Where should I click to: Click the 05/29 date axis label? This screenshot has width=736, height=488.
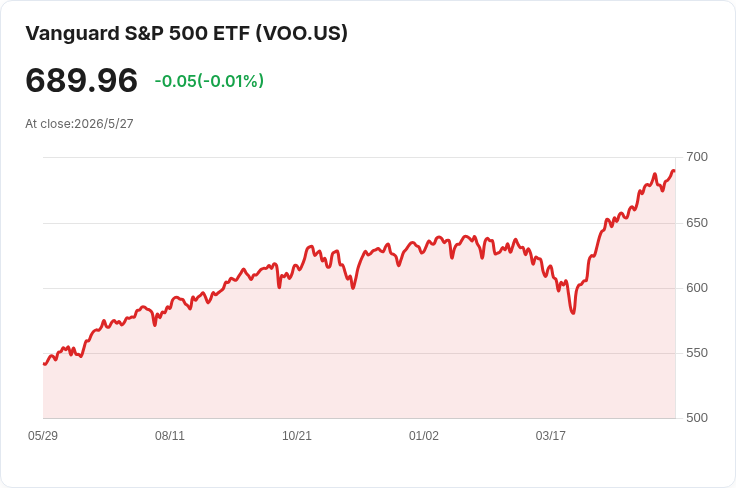[43, 436]
